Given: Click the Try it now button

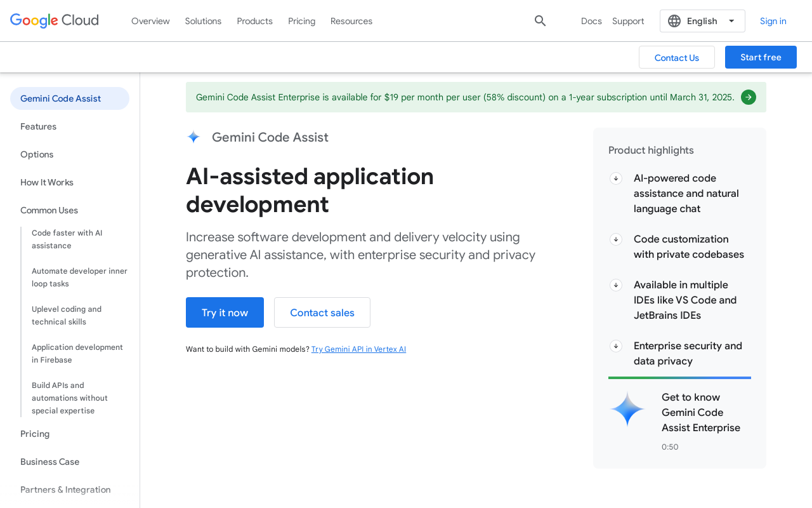Looking at the screenshot, I should (225, 312).
